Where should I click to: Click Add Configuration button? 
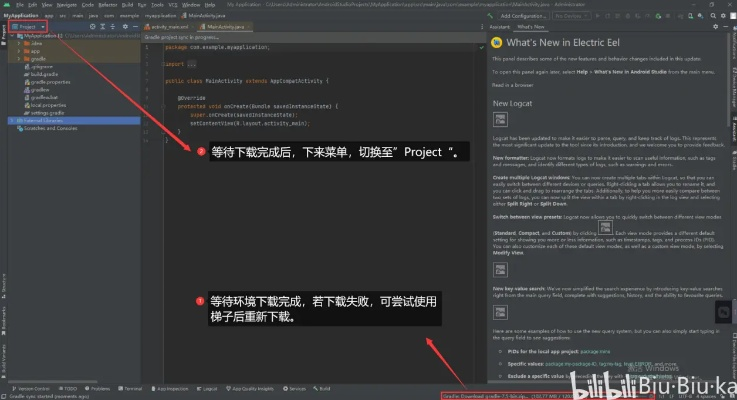pos(523,16)
